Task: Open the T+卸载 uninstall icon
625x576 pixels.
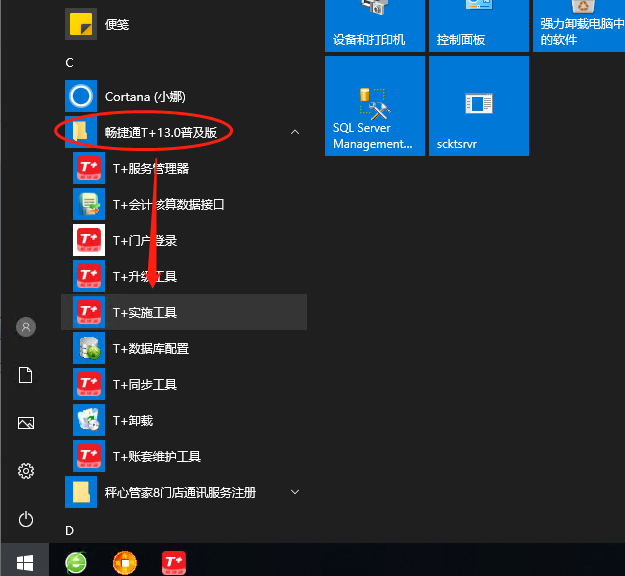Action: [89, 420]
